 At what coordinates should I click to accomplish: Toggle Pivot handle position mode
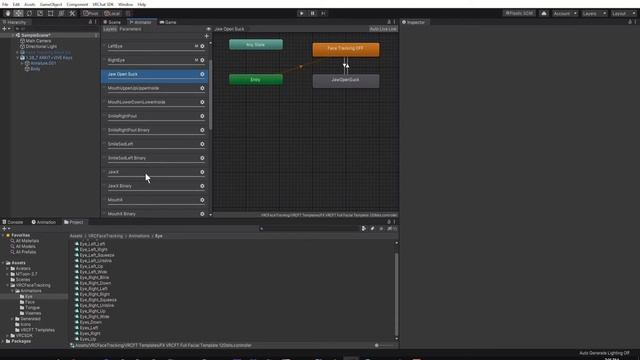(x=91, y=13)
